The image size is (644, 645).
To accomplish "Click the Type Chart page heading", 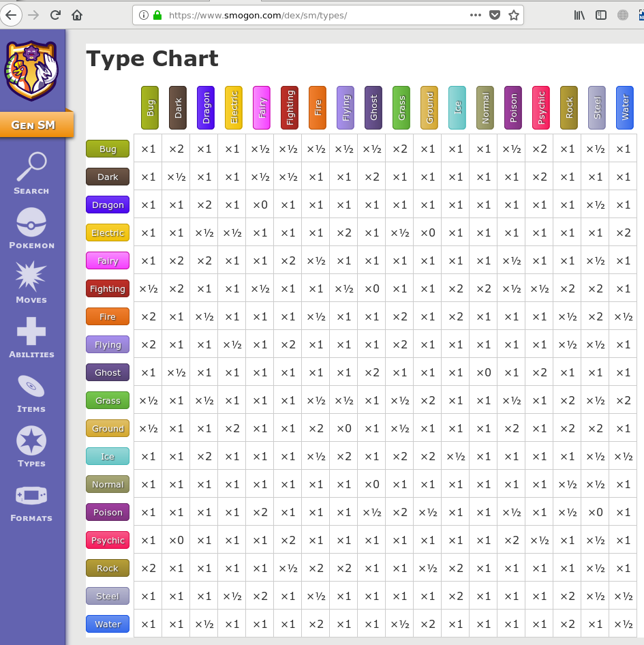I will tap(152, 59).
